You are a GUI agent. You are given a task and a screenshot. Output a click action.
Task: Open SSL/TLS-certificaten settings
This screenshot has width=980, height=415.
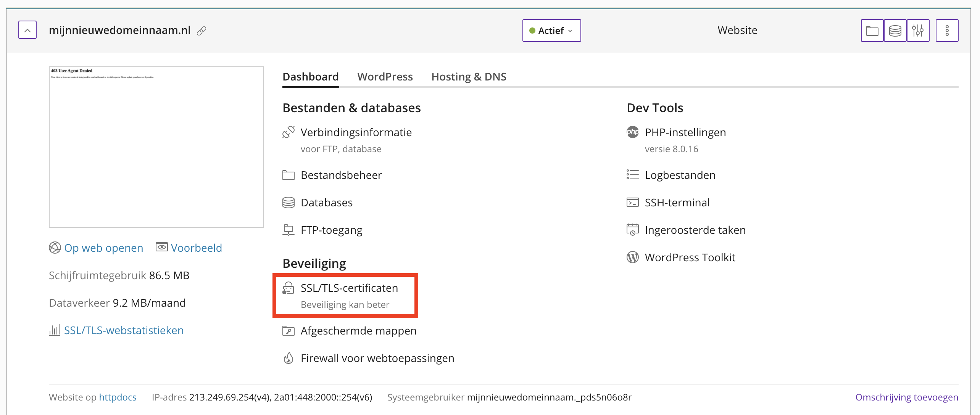349,288
